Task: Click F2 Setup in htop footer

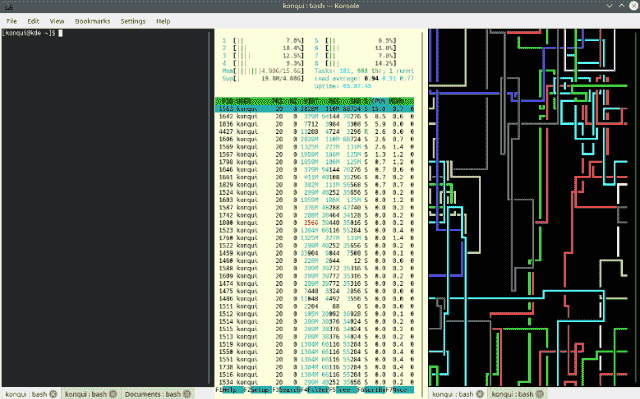Action: click(x=258, y=390)
